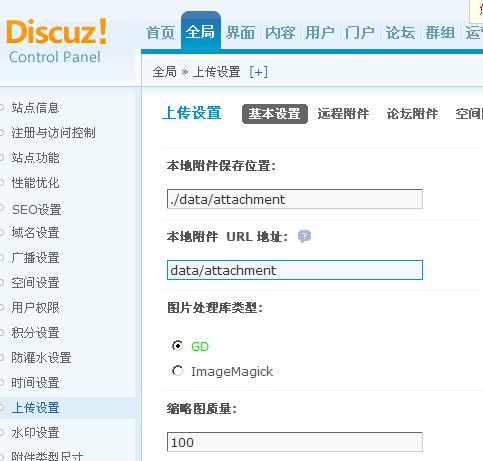Image resolution: width=483 pixels, height=461 pixels.
Task: Open the 远程附件 sub-tab
Action: click(x=343, y=114)
